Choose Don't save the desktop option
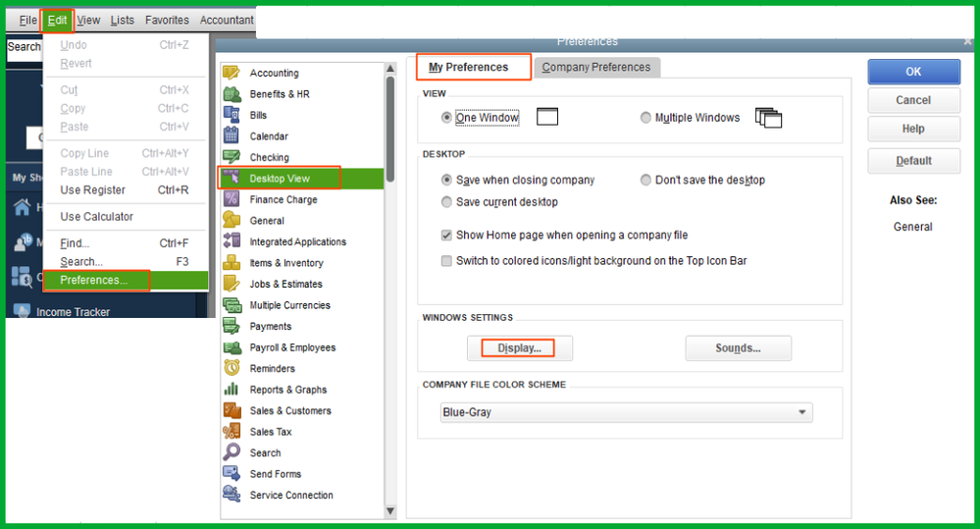Image resolution: width=980 pixels, height=529 pixels. click(x=645, y=180)
